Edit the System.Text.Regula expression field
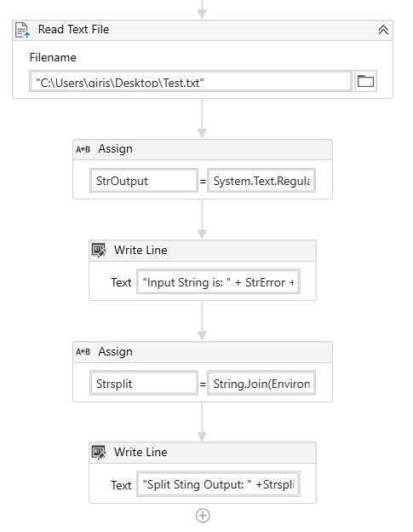Image resolution: width=413 pixels, height=532 pixels. (261, 181)
